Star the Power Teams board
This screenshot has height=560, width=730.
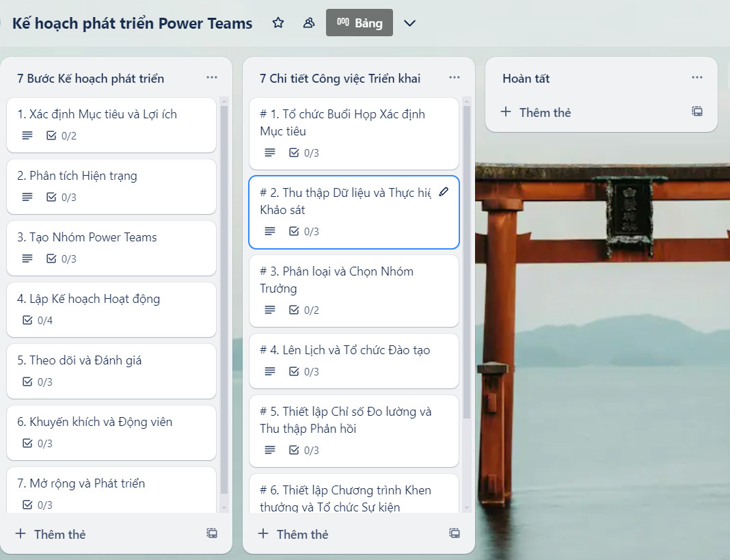click(x=278, y=23)
